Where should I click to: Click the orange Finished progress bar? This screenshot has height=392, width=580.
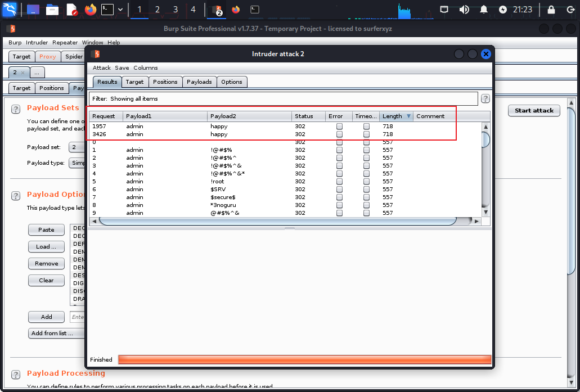(x=304, y=359)
